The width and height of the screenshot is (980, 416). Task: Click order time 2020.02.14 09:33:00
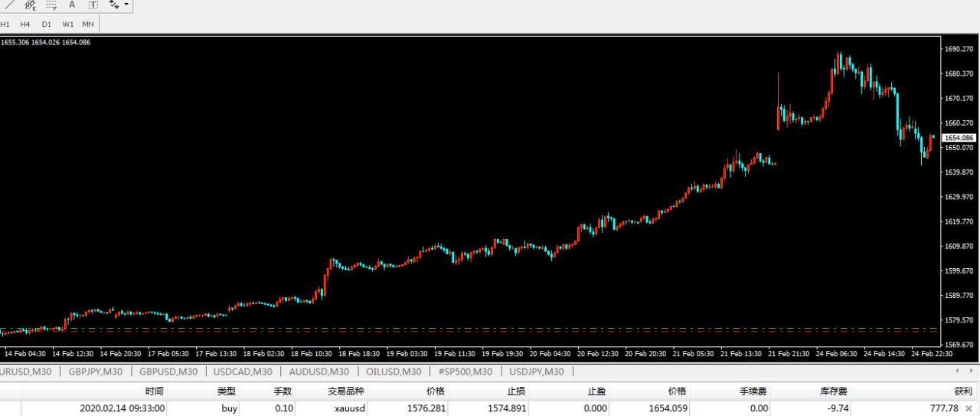(122, 408)
